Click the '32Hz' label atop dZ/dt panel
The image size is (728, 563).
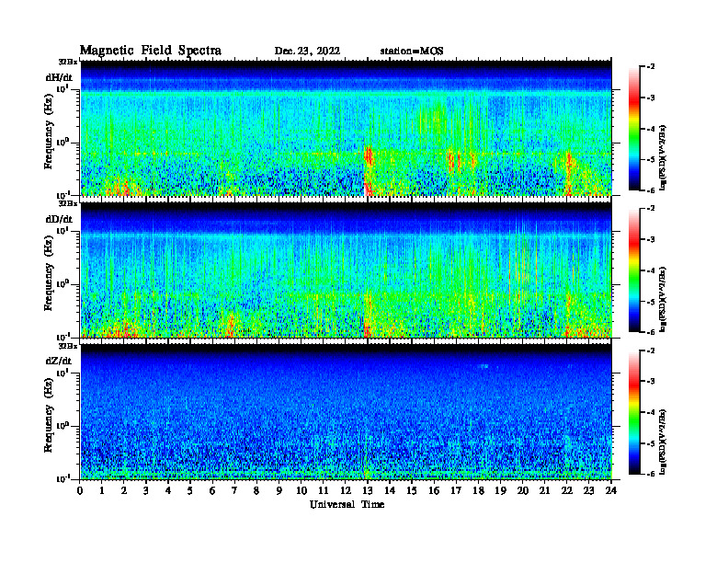click(x=68, y=346)
